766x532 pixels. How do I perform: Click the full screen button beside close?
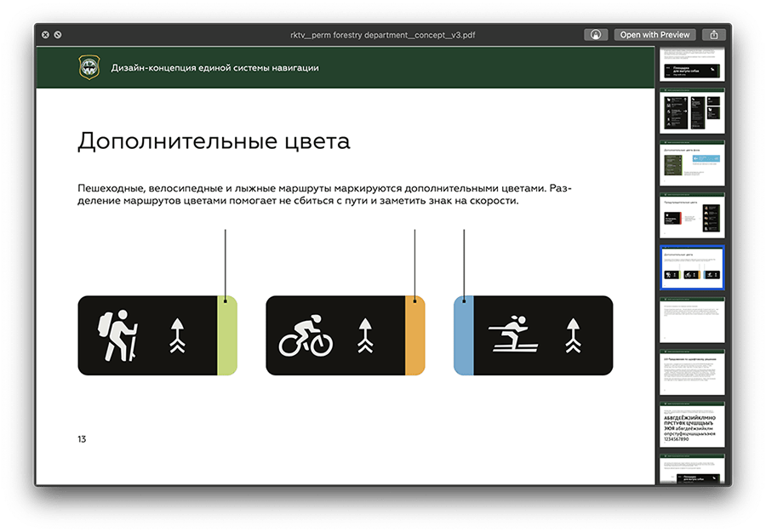(58, 35)
